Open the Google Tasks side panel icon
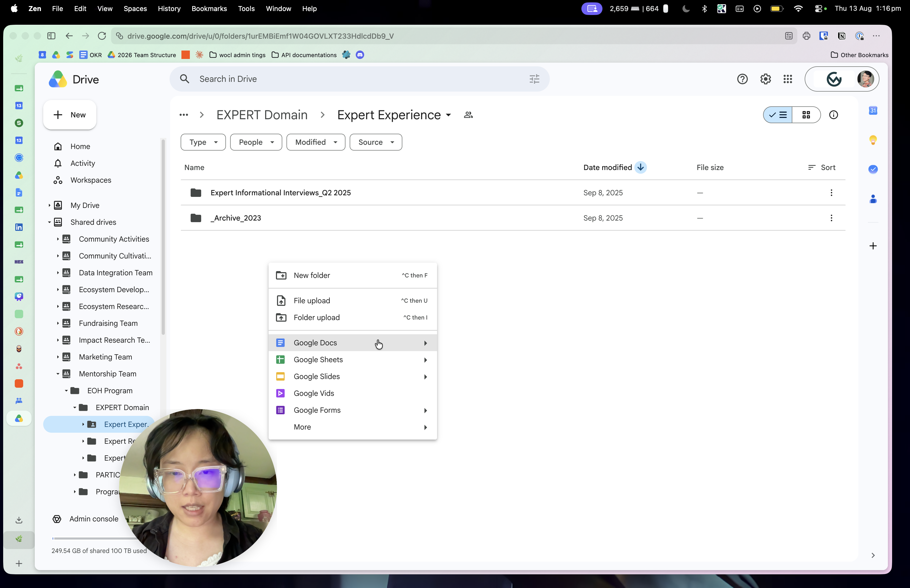The image size is (910, 588). [x=873, y=169]
